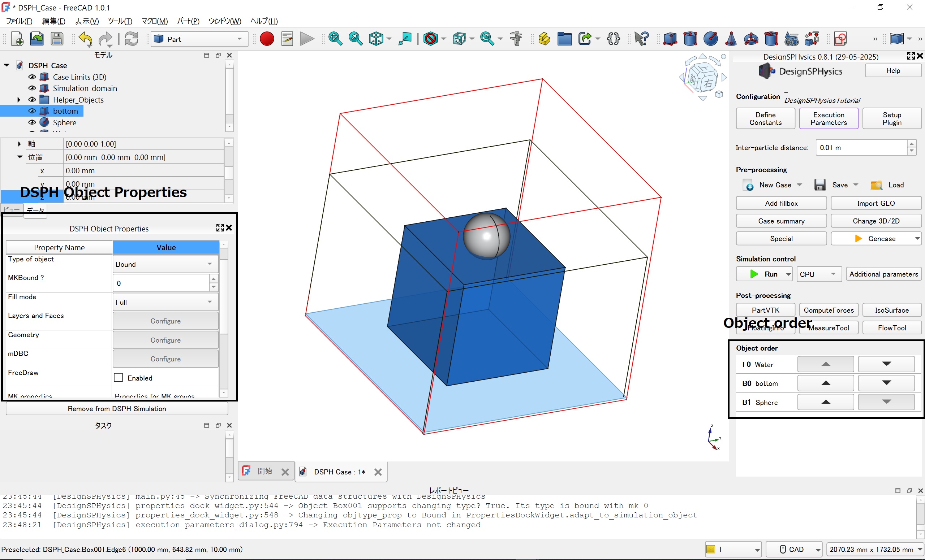Create a new group folder
Image resolution: width=925 pixels, height=560 pixels.
[x=565, y=39]
